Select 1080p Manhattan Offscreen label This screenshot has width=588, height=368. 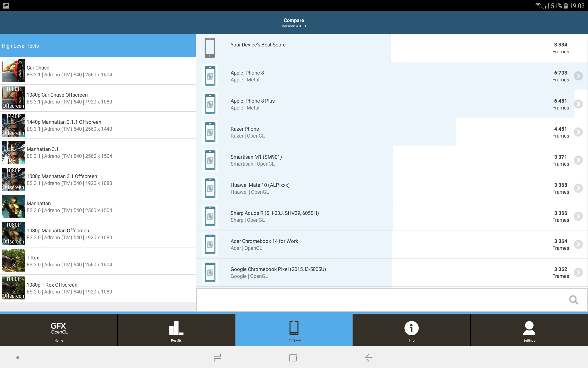point(58,230)
